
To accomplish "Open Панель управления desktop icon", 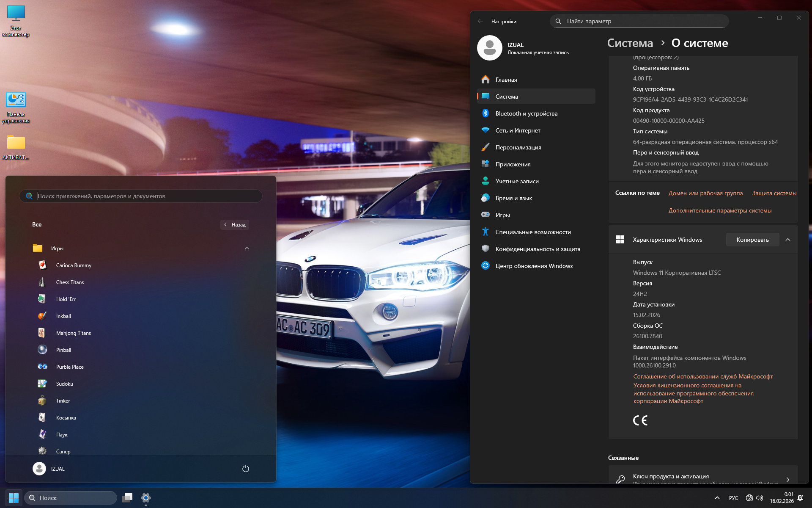I will click(16, 108).
